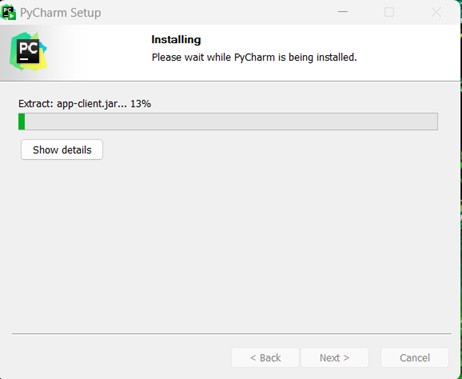
Task: Click the 'Installing' heading
Action: (x=176, y=40)
